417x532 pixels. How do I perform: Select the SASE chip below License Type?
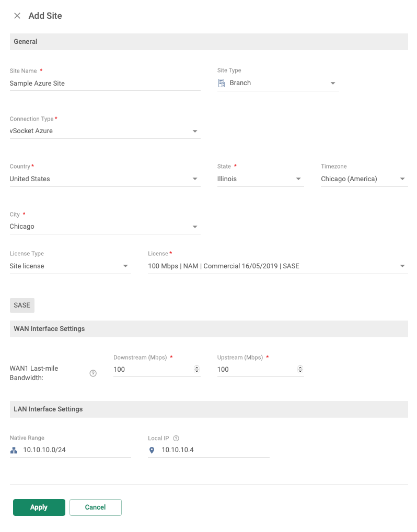pos(22,305)
